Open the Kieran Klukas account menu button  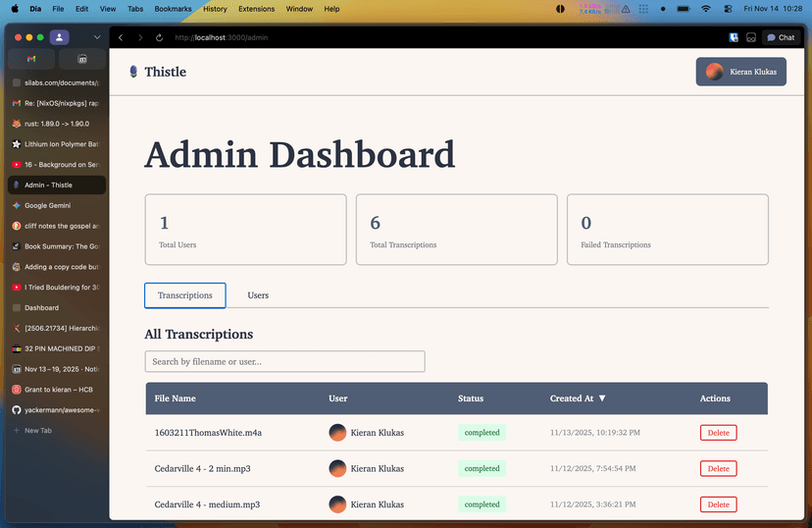click(740, 72)
